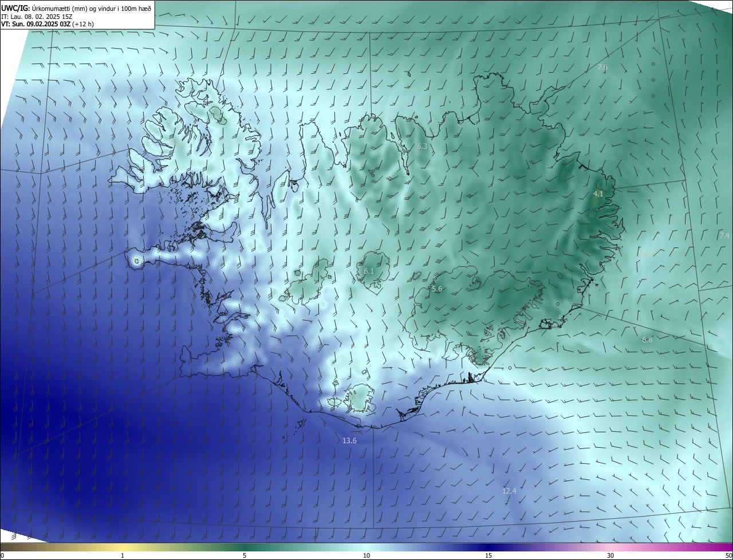733x560 pixels.
Task: Click the legend tick label 1
Action: [123, 556]
